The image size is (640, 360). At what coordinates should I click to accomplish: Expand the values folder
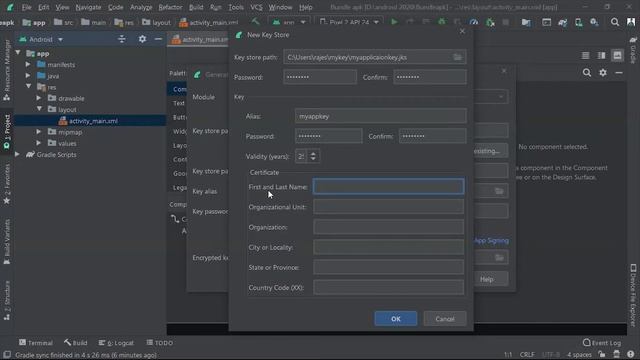39,143
